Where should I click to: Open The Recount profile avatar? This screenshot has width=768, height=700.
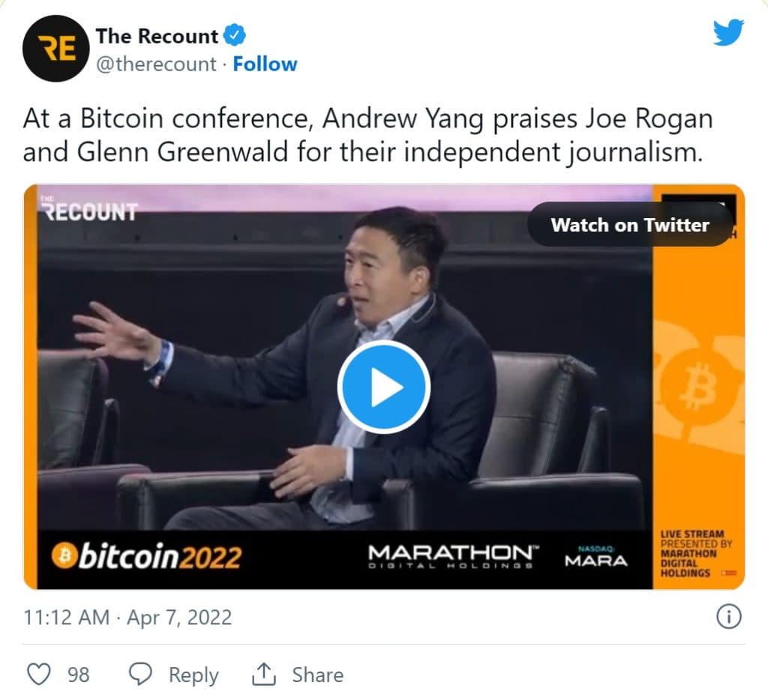pyautogui.click(x=55, y=49)
